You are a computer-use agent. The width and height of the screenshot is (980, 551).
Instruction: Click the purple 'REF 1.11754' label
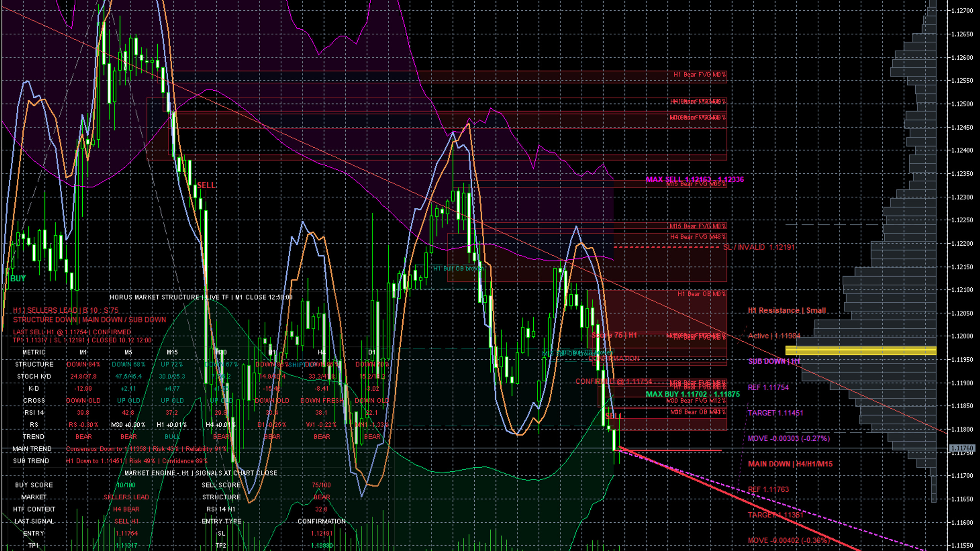[768, 387]
